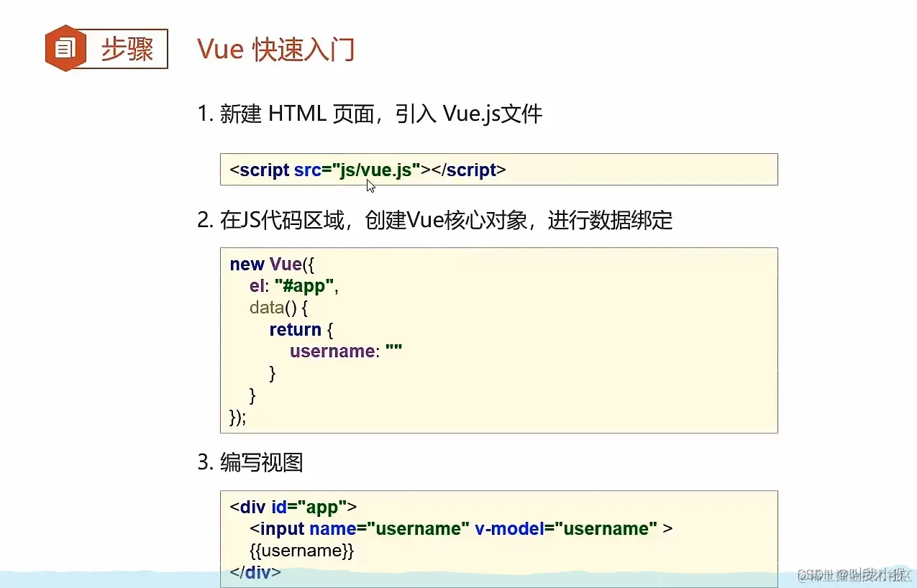Select the slide title Vue 快速入门
This screenshot has height=588, width=917.
(276, 49)
